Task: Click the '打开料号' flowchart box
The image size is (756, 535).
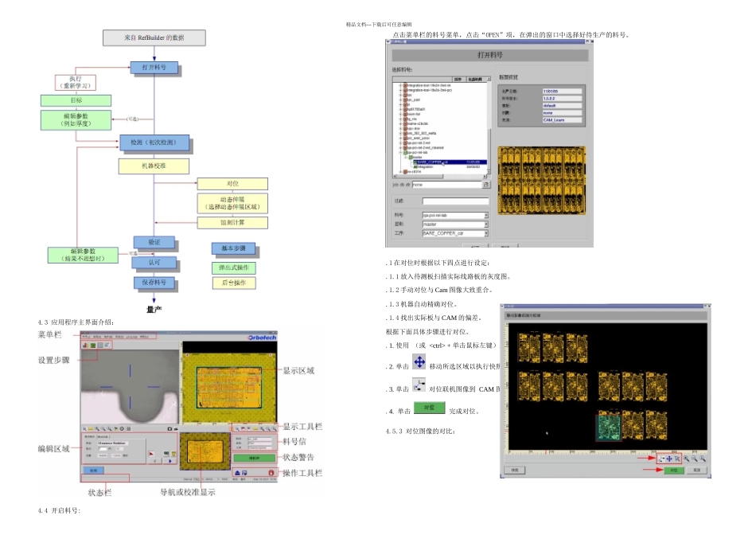Action: tap(154, 68)
